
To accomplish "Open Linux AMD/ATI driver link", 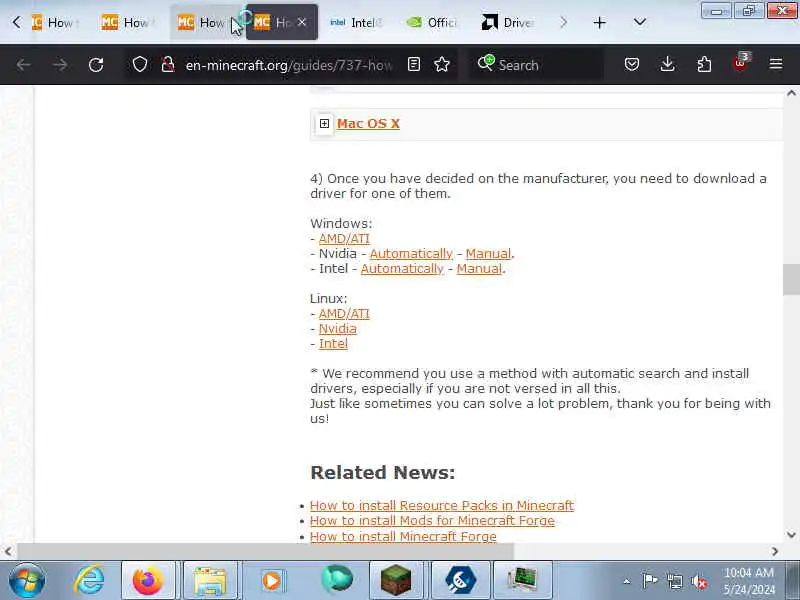I will click(x=344, y=313).
